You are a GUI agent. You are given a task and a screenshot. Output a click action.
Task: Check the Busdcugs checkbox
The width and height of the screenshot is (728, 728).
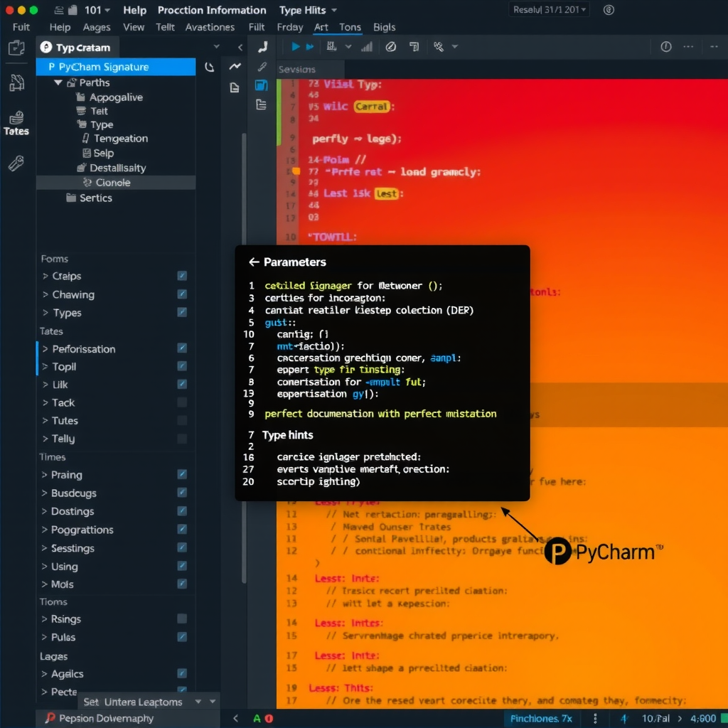(x=182, y=493)
